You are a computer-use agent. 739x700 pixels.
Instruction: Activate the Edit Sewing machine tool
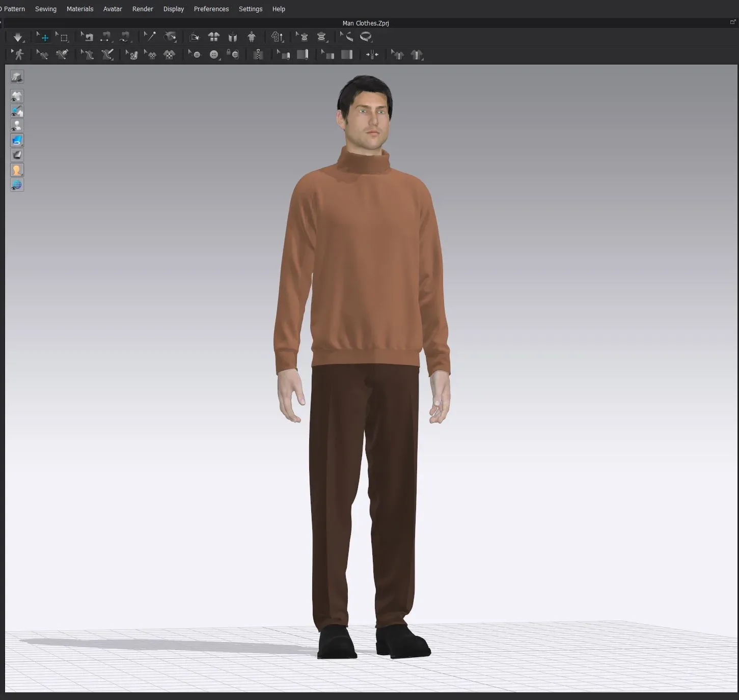click(x=87, y=37)
